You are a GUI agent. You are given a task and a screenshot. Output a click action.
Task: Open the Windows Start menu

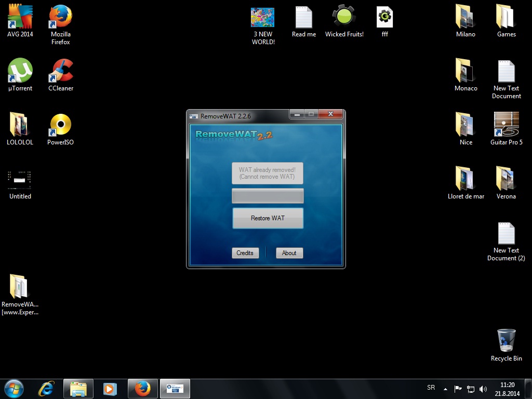click(14, 389)
